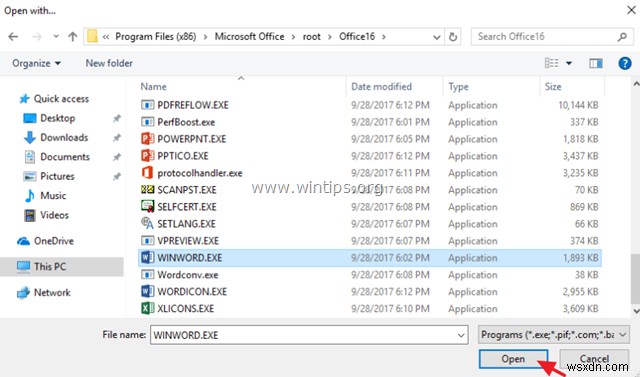Close the Open with dialog
640x377 pixels.
coord(631,10)
